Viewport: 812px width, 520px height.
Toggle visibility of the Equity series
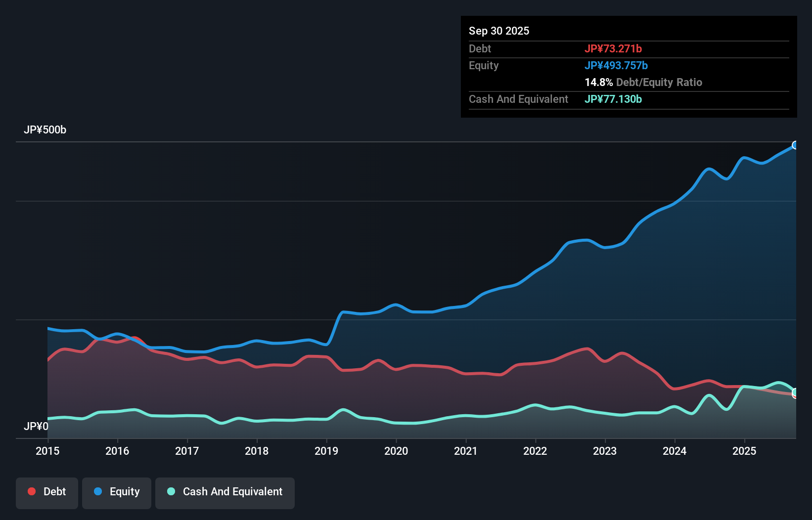click(x=116, y=492)
